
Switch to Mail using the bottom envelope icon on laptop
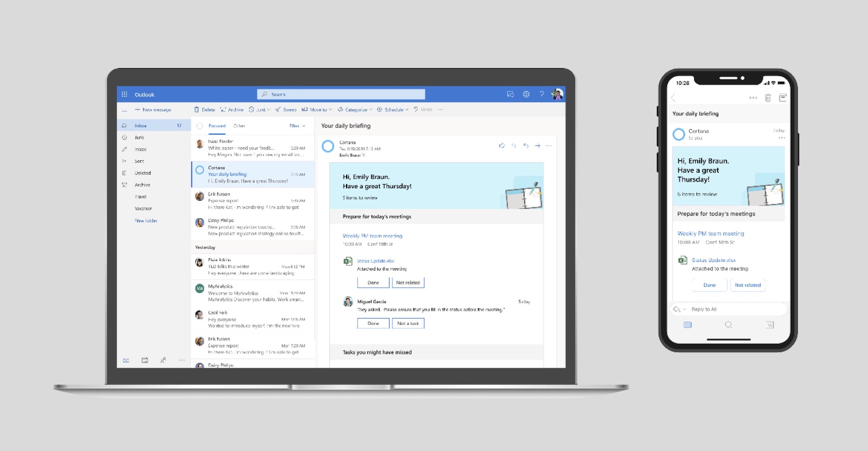point(126,360)
